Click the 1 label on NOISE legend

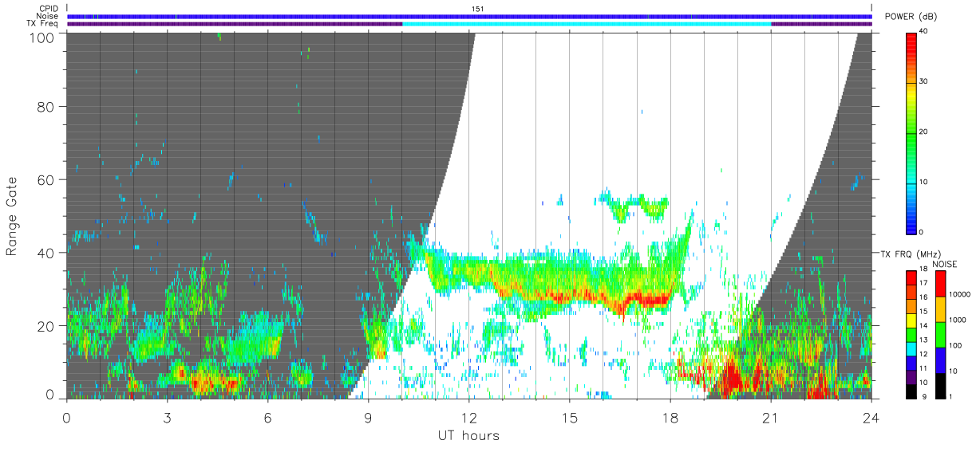(952, 396)
